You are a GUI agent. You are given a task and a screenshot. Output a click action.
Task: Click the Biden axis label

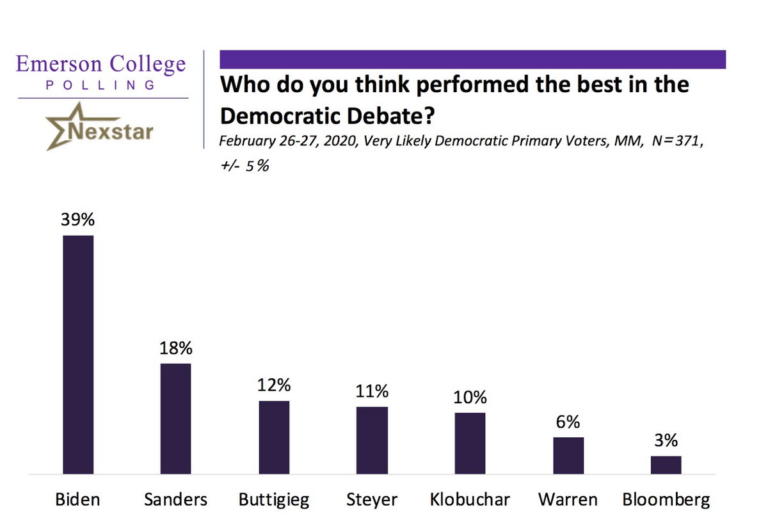coord(77,499)
